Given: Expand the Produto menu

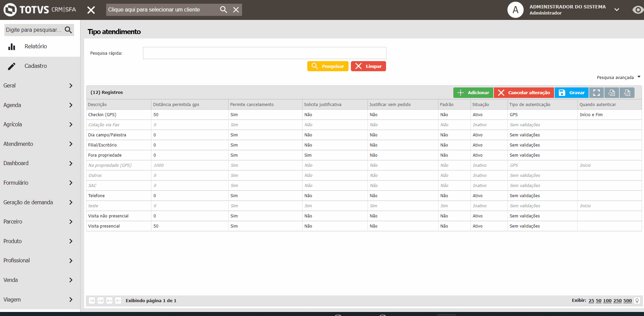Looking at the screenshot, I should pos(40,241).
